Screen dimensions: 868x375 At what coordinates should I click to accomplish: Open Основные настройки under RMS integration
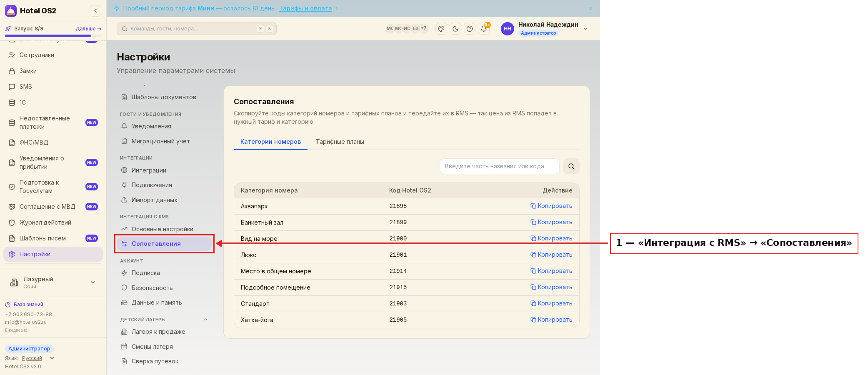tap(164, 229)
